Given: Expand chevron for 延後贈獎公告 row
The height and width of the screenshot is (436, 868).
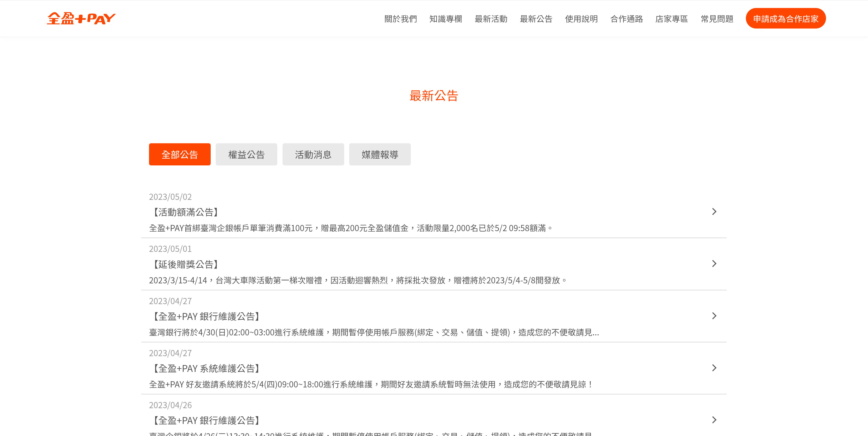Looking at the screenshot, I should (714, 264).
